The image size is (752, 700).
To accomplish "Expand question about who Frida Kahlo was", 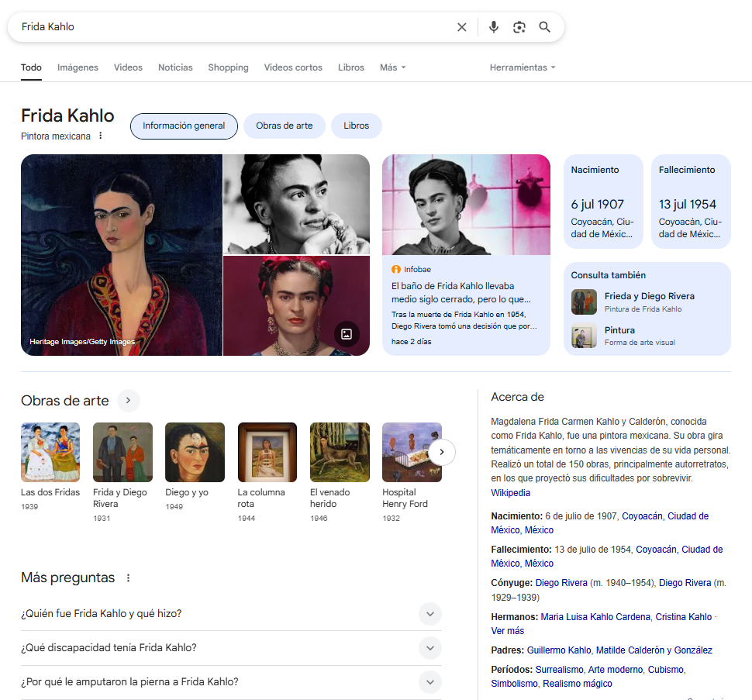I will point(429,614).
